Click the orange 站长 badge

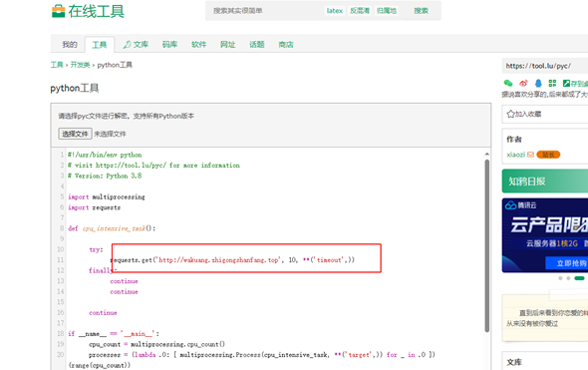click(x=548, y=155)
